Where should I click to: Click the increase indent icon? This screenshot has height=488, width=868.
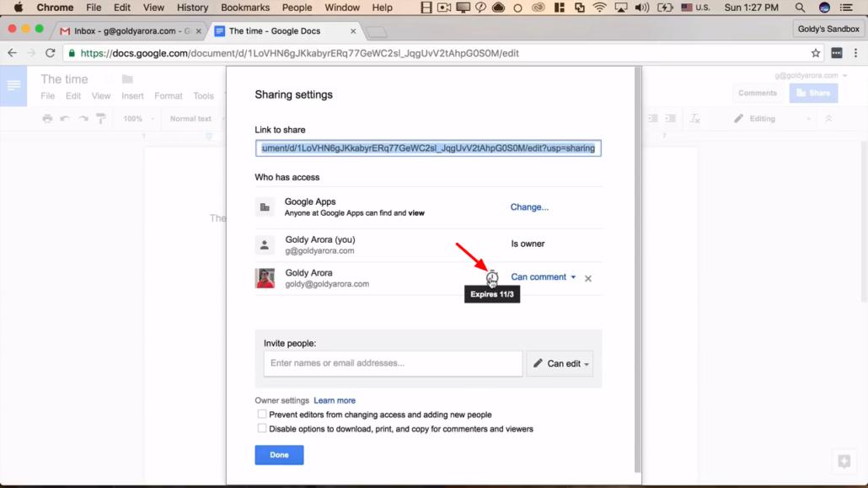pyautogui.click(x=671, y=119)
